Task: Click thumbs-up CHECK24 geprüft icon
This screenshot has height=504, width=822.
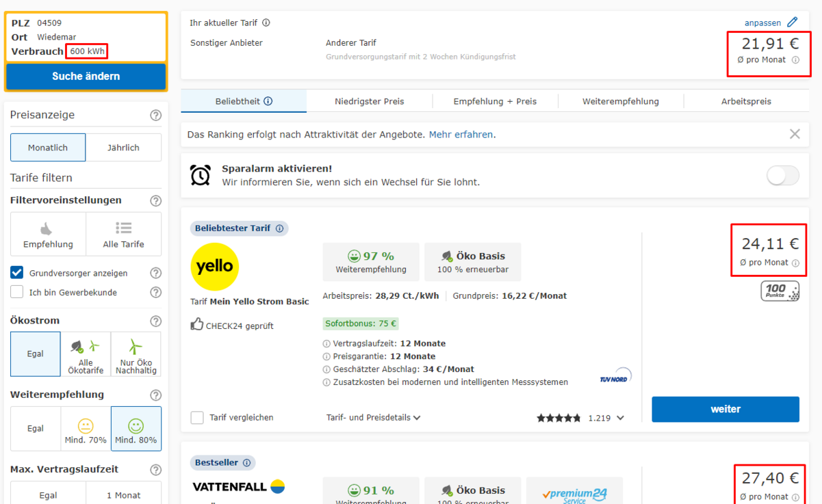Action: (x=197, y=325)
